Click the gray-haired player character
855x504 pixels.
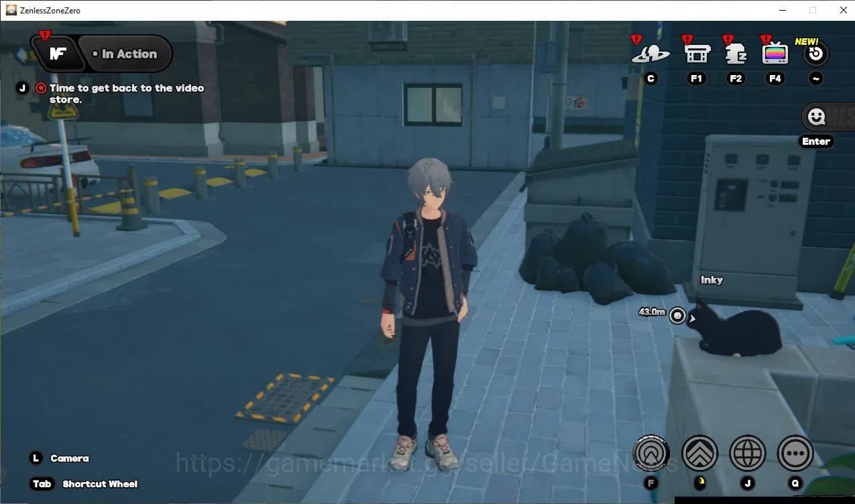(x=429, y=314)
